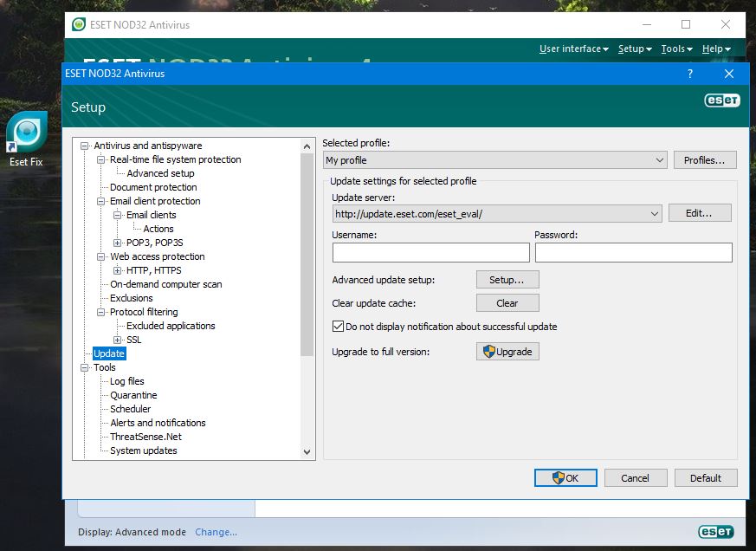The image size is (756, 551).
Task: Select ThreatSense.Net in the tree
Action: pos(145,438)
